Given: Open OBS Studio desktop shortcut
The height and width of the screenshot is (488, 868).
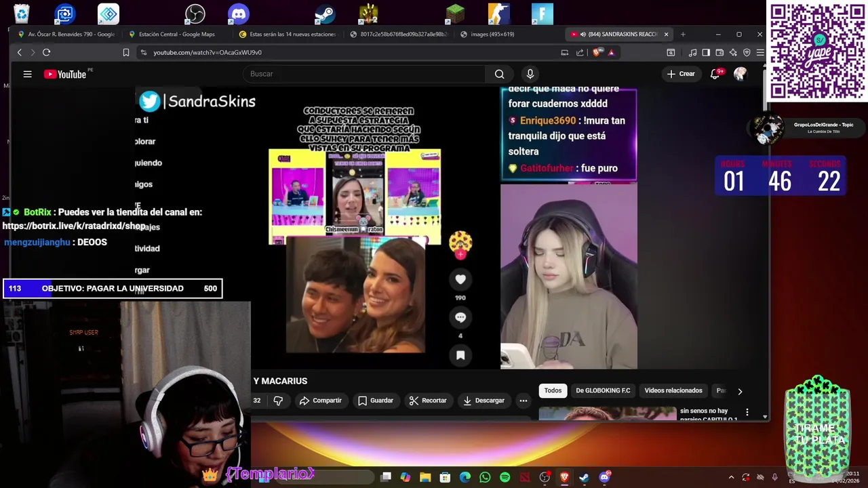Looking at the screenshot, I should click(x=195, y=14).
